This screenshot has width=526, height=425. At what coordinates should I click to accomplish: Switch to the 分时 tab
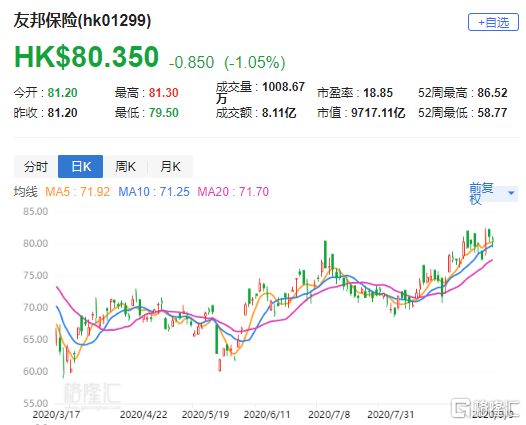pos(36,166)
